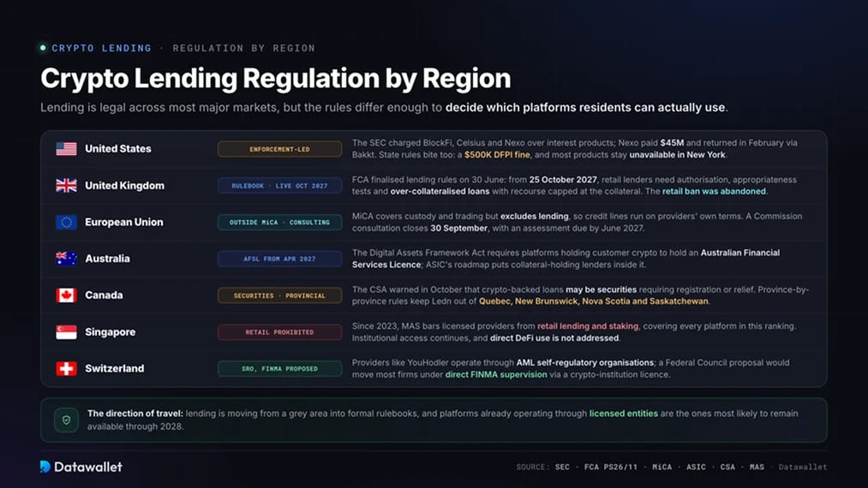
Task: Click the Switzerland flag icon
Action: click(x=67, y=368)
